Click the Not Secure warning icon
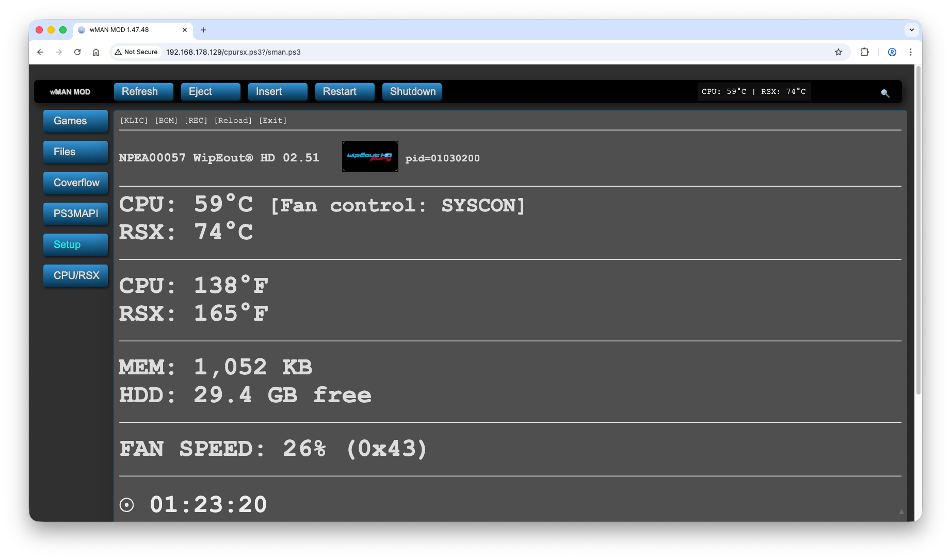951x560 pixels. pos(118,52)
